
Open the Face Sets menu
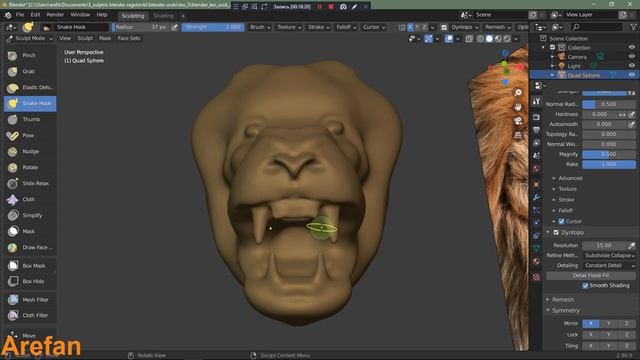[129, 38]
